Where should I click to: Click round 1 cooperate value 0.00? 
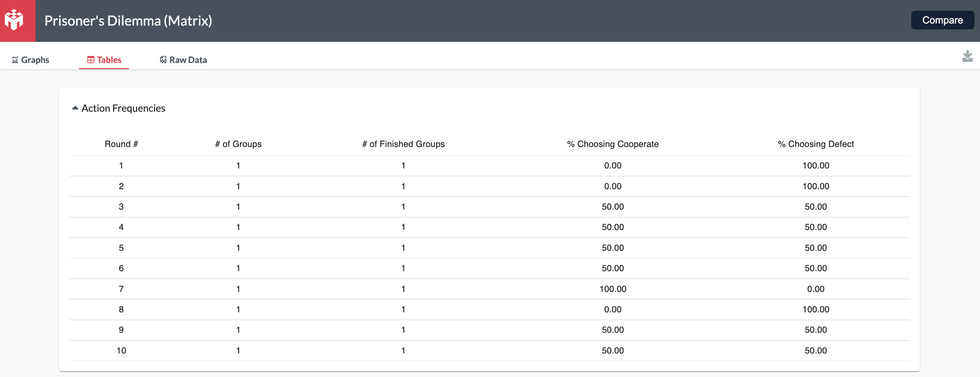coord(612,166)
